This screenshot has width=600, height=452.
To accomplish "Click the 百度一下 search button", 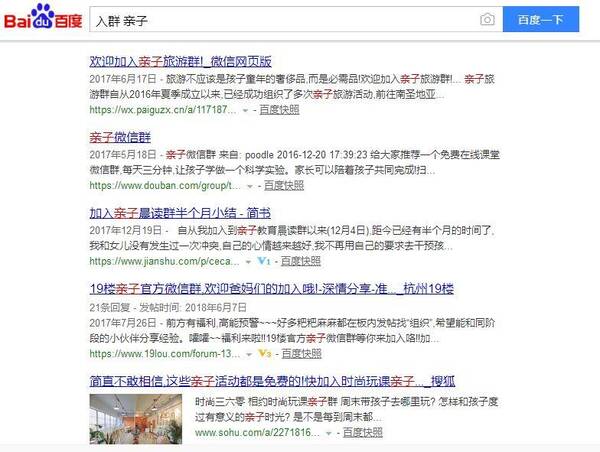I will (x=541, y=20).
